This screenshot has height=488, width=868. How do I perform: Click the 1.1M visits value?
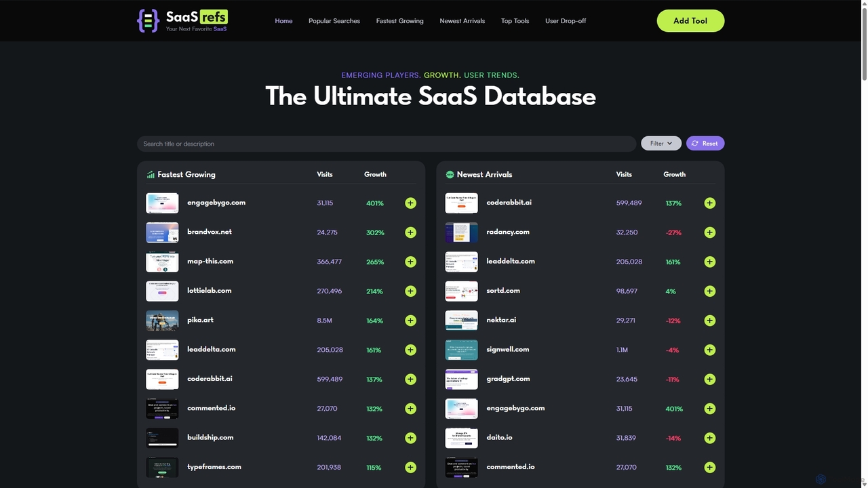[x=623, y=350]
